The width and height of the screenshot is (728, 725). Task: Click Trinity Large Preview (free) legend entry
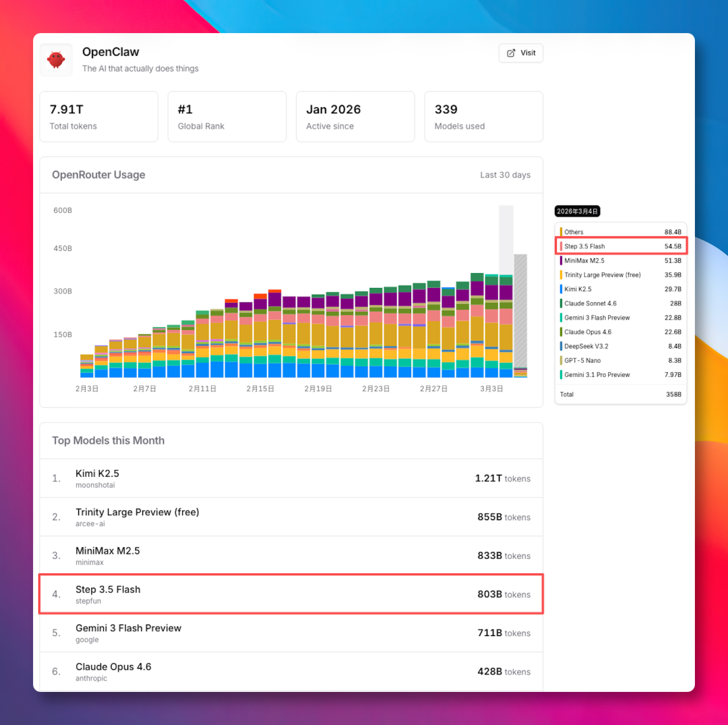pos(621,275)
